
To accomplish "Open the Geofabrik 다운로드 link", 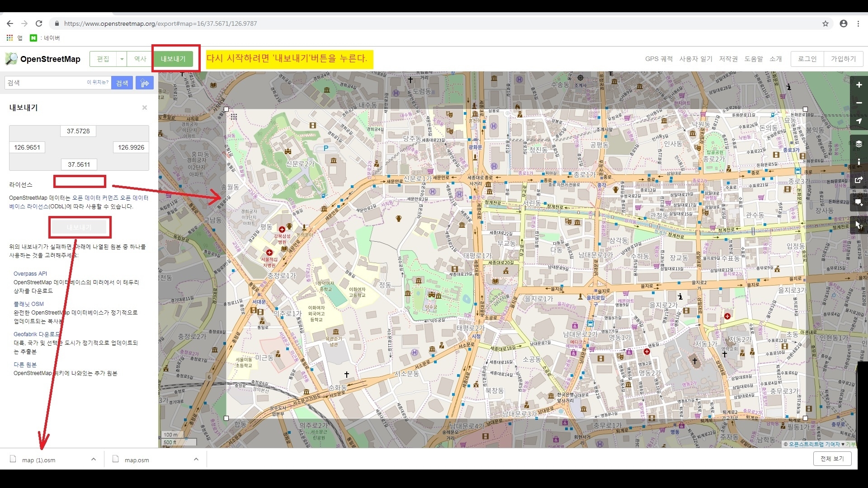I will tap(37, 334).
